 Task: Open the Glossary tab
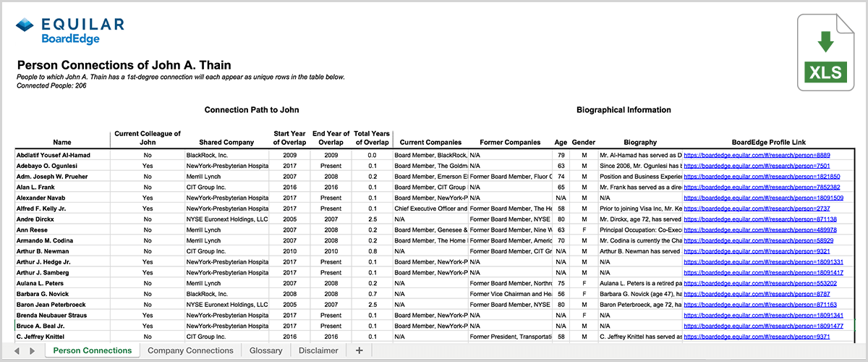point(266,350)
